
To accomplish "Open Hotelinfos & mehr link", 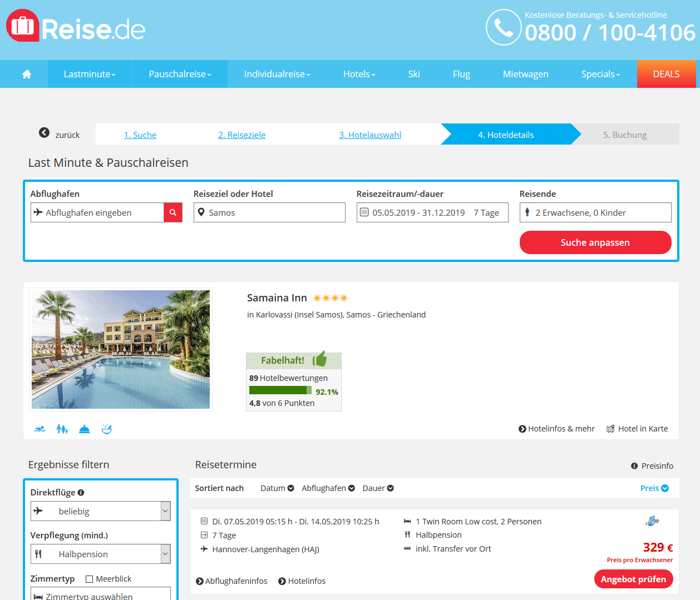I will 556,429.
